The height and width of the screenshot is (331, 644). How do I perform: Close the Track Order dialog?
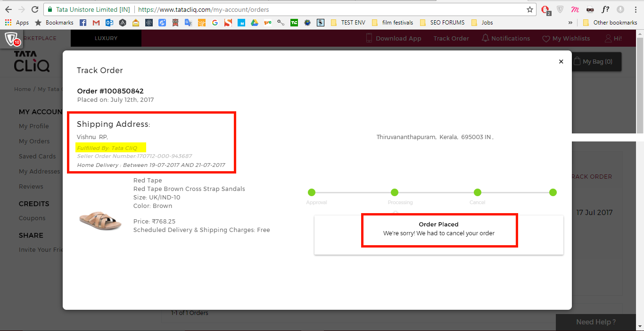click(x=561, y=62)
